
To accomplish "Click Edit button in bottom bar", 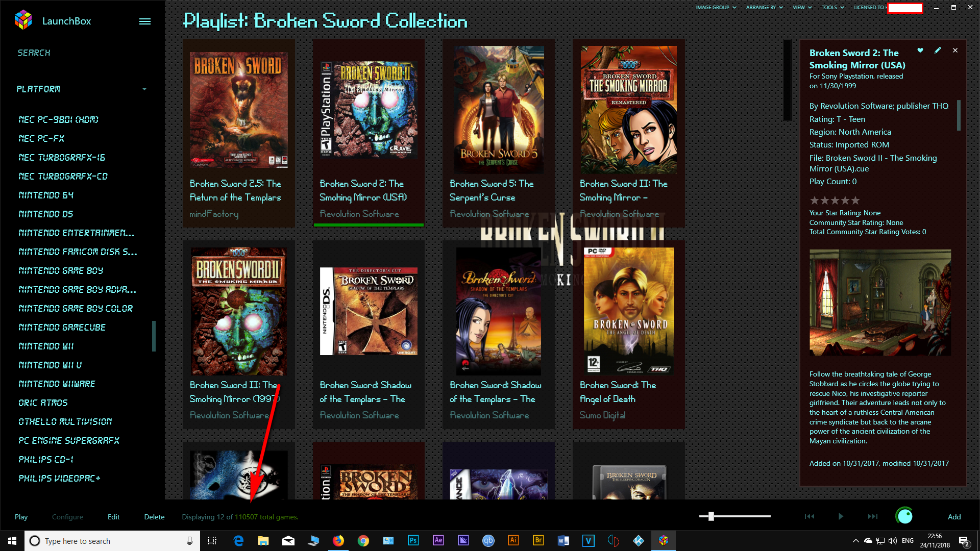I will 113,517.
